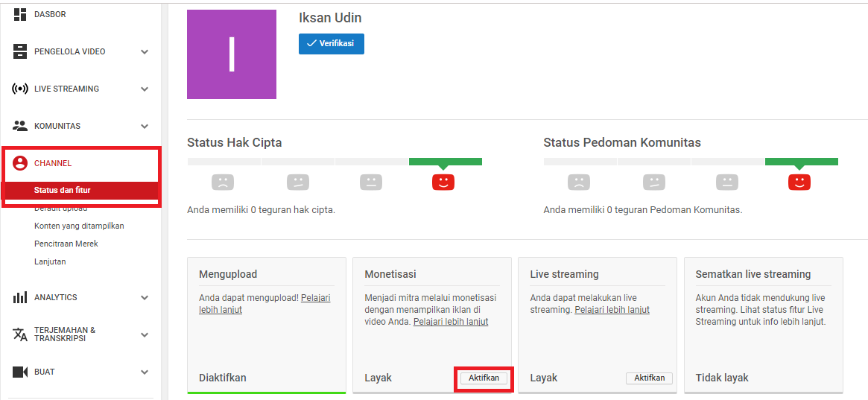Open Lanjutan submenu item
The width and height of the screenshot is (868, 400).
(50, 261)
